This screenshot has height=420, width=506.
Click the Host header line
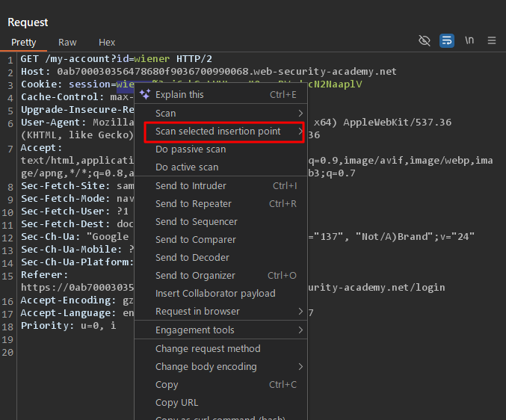[209, 71]
